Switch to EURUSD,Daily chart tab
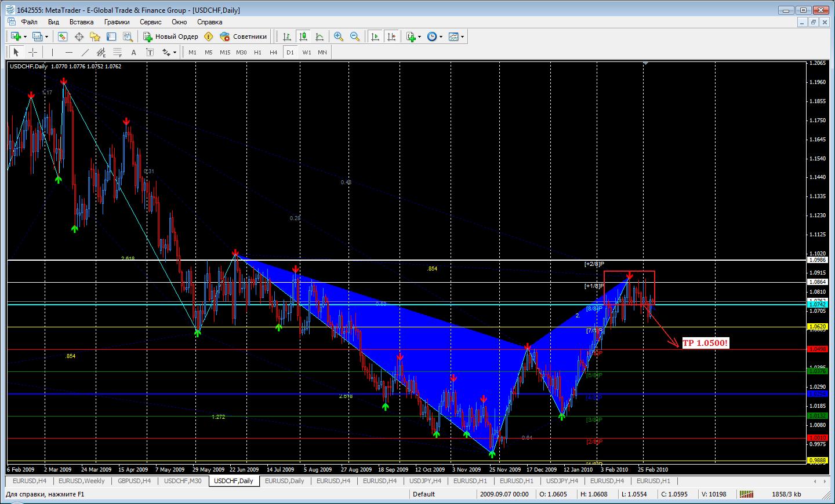The height and width of the screenshot is (504, 835). pyautogui.click(x=285, y=481)
